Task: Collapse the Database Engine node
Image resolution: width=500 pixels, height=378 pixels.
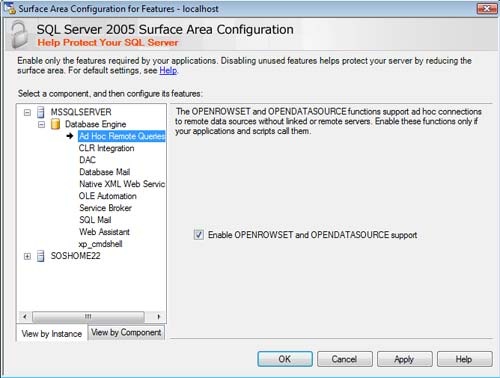Action: pos(41,125)
